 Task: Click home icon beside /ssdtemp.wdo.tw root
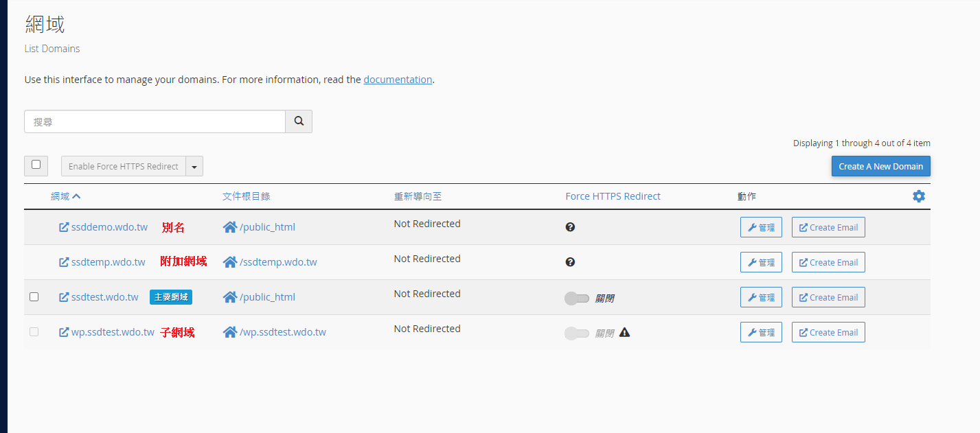230,262
